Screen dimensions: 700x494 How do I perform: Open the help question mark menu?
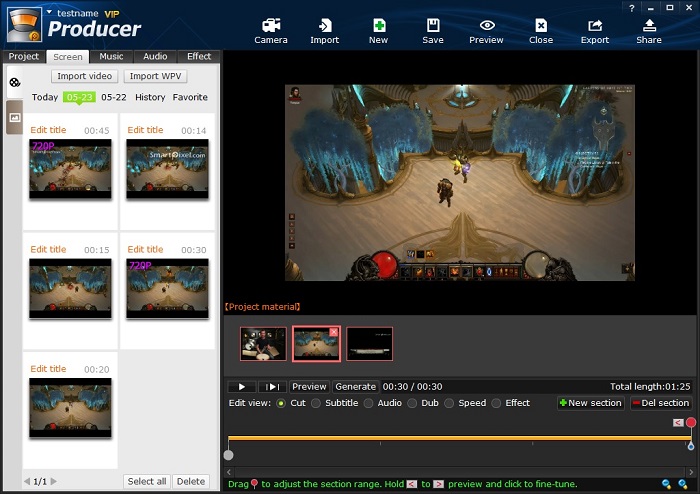click(x=632, y=7)
